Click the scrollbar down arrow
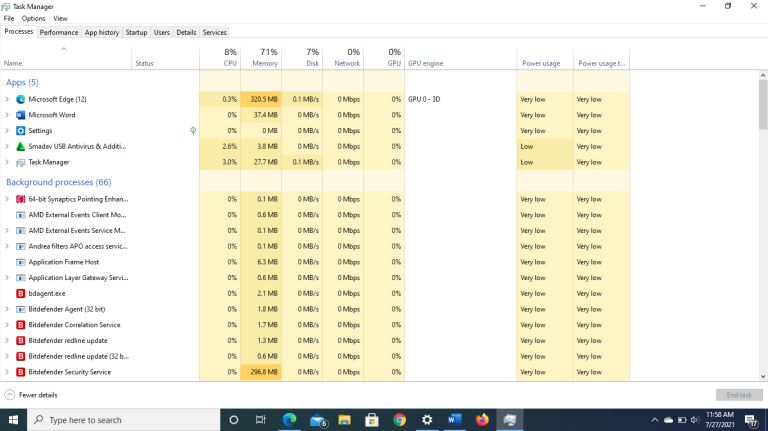Screen dimensions: 768x431 (763, 376)
